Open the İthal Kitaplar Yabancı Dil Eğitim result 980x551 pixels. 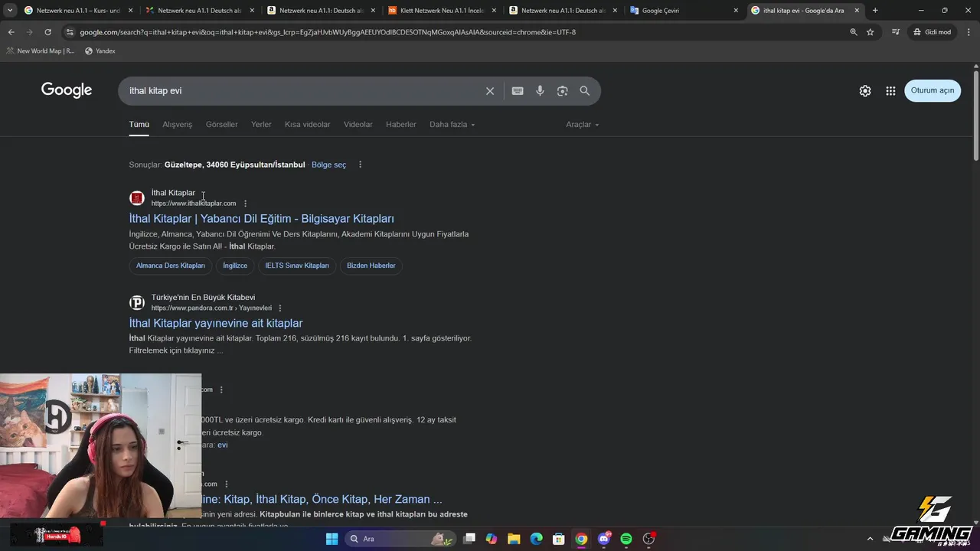(x=262, y=219)
